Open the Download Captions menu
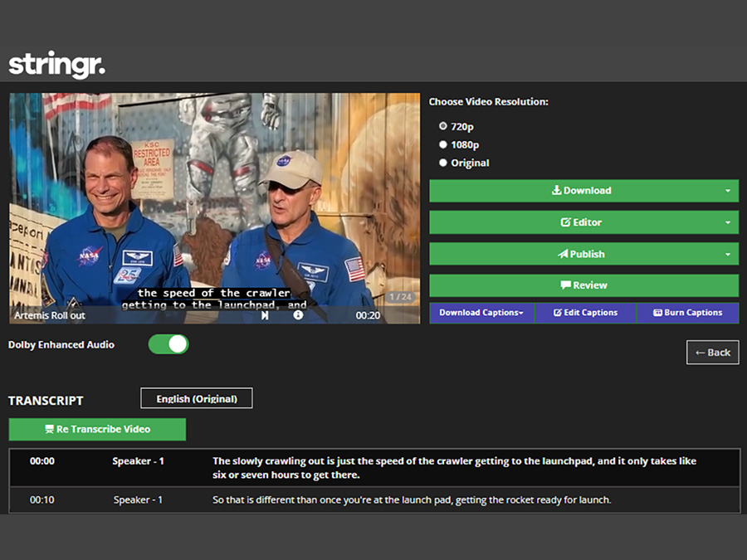Viewport: 747px width, 560px height. [481, 313]
